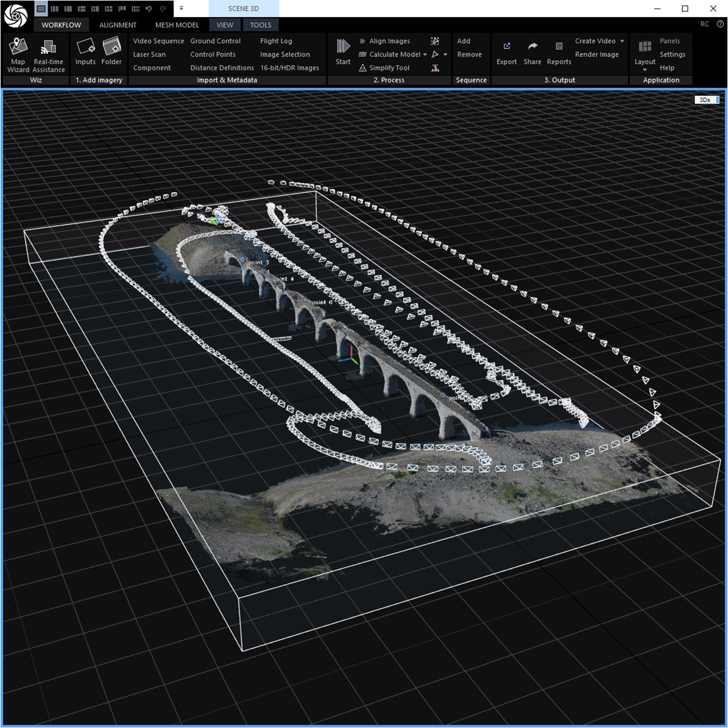Select control point labeled point 0
The height and width of the screenshot is (728, 728).
coord(322,302)
